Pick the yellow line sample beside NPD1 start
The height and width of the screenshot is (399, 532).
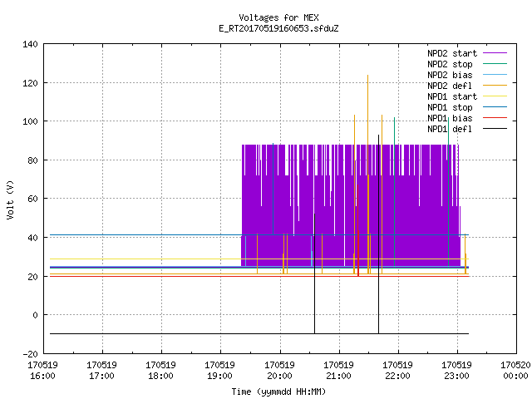[495, 96]
